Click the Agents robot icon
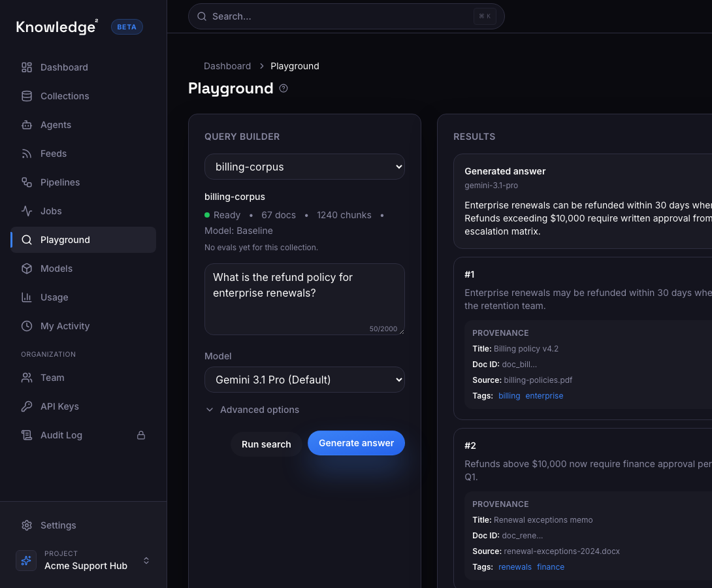 tap(27, 125)
